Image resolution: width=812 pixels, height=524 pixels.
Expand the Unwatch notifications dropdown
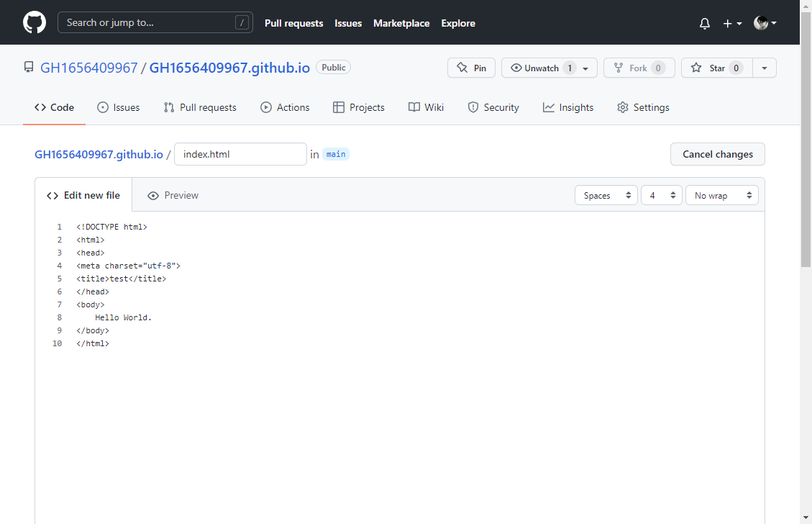pyautogui.click(x=585, y=68)
